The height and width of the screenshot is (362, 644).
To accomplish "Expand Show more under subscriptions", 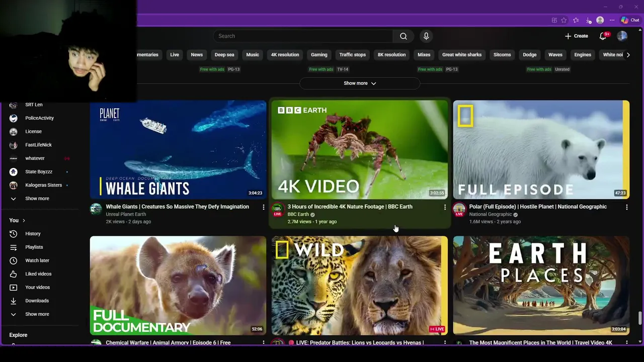I will click(x=37, y=199).
